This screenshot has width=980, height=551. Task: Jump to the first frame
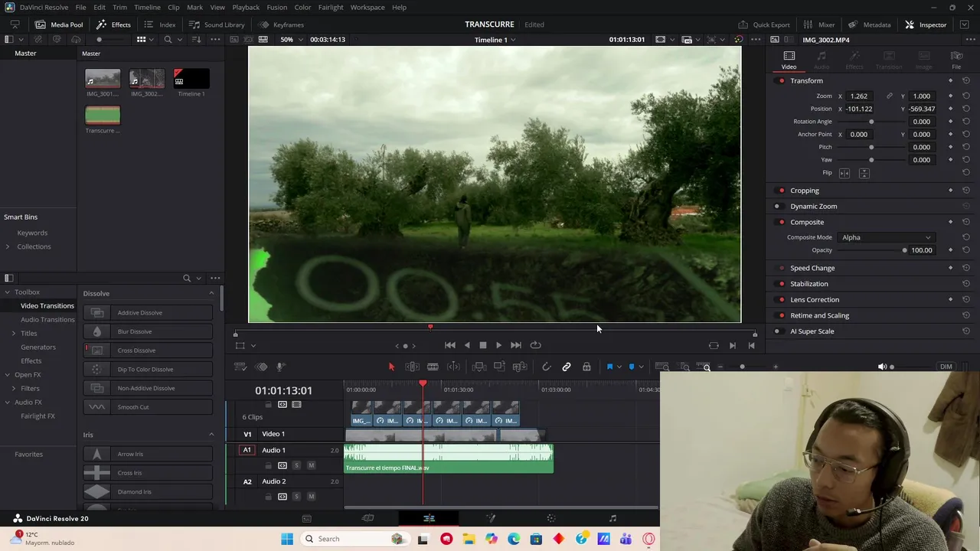(450, 345)
